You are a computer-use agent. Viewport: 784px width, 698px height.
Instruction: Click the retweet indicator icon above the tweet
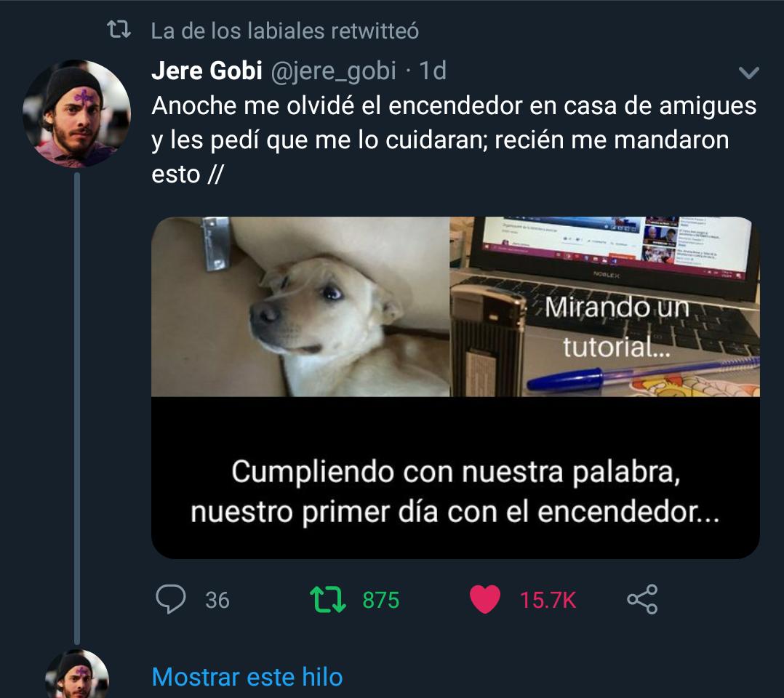119,30
